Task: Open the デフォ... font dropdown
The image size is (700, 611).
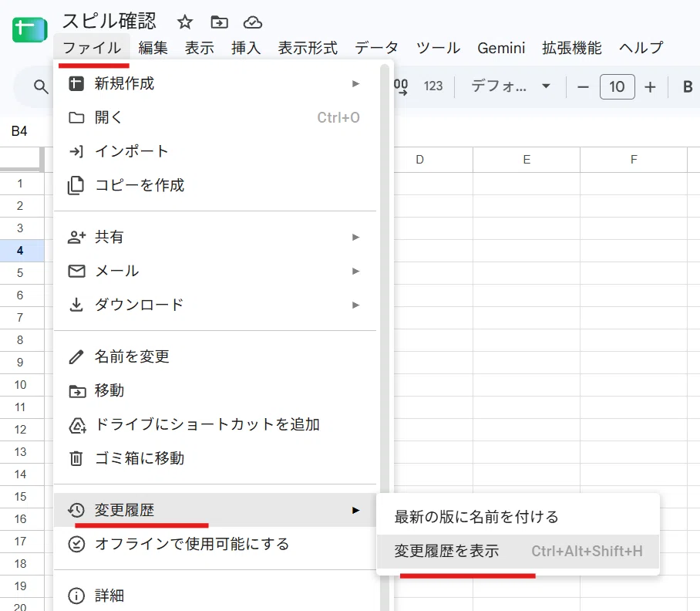Action: (x=510, y=86)
